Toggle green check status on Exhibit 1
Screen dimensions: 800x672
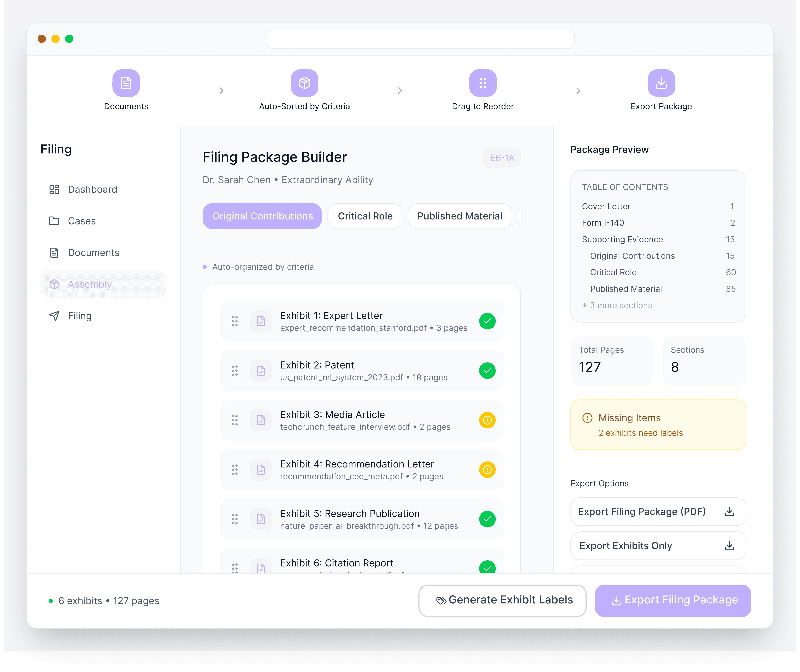coord(487,321)
